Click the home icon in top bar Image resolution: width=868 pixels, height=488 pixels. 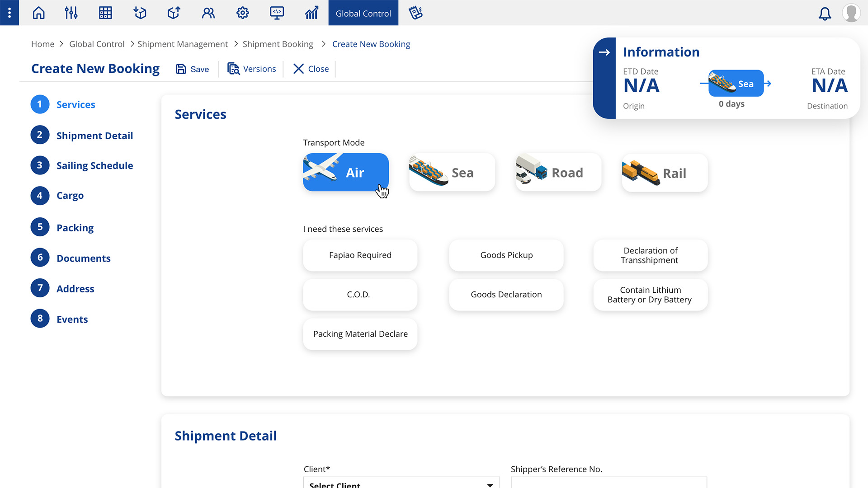click(39, 13)
